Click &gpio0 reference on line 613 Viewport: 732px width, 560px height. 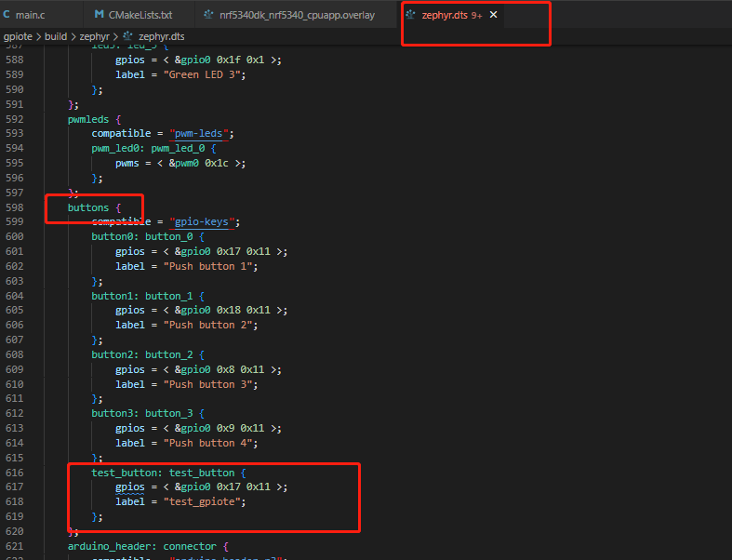[x=193, y=428]
